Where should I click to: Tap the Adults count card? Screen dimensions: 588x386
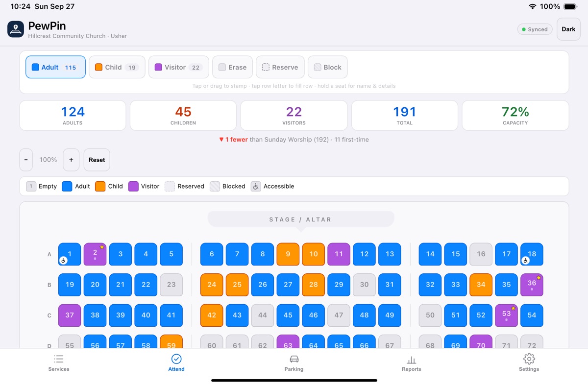73,116
